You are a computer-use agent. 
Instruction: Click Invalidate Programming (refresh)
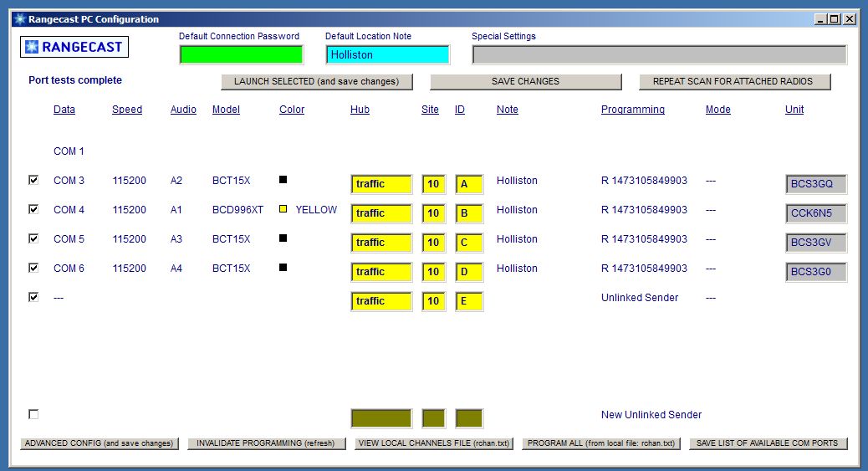pyautogui.click(x=266, y=443)
